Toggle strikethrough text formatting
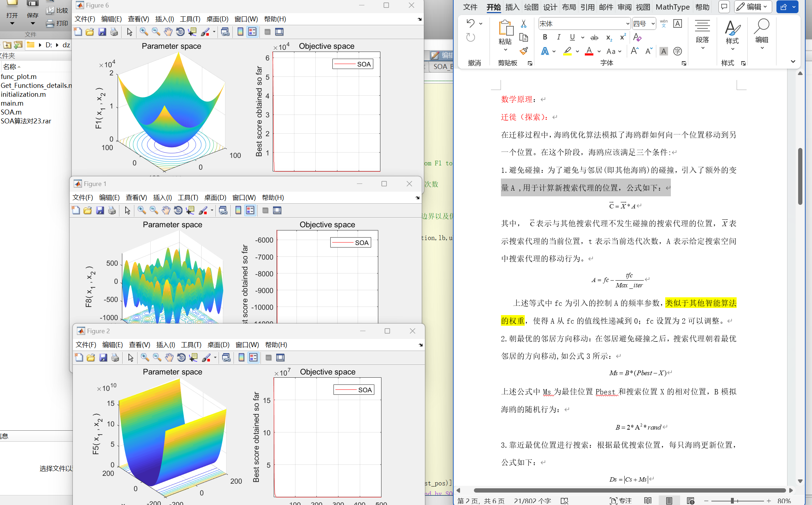 pyautogui.click(x=594, y=37)
